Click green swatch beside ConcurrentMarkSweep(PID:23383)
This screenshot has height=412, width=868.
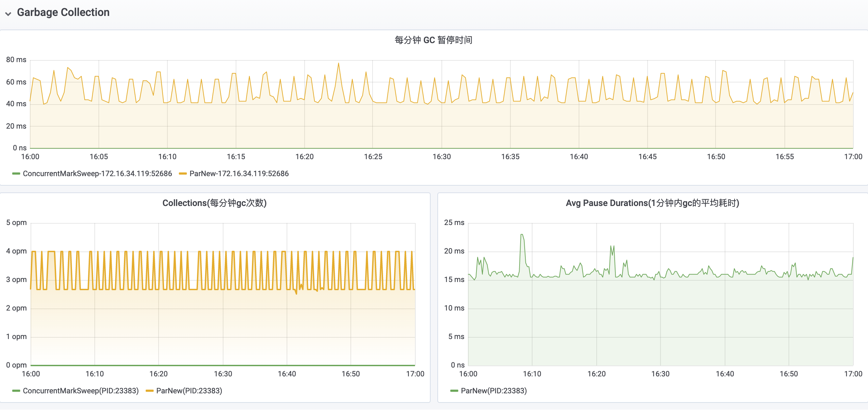(16, 391)
